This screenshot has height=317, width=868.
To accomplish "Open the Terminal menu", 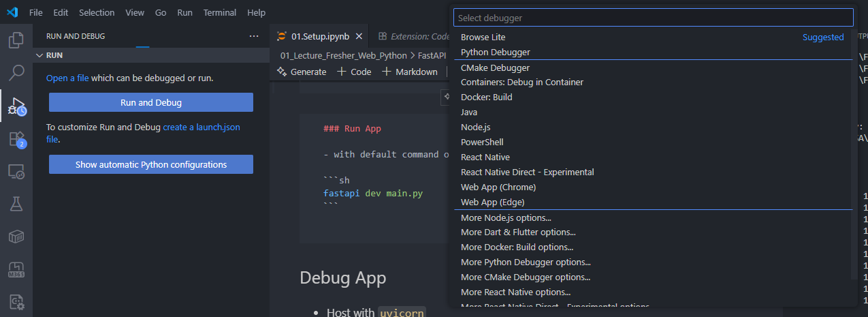I will tap(220, 12).
